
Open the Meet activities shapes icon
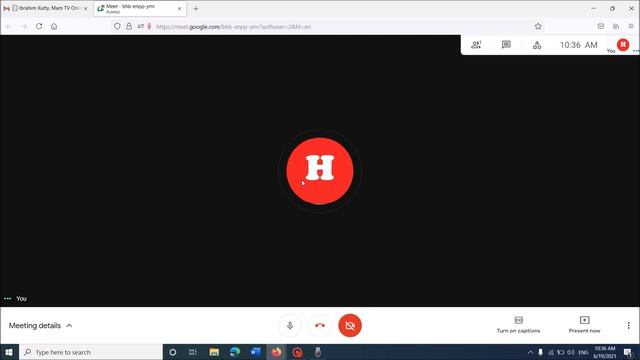click(x=537, y=45)
